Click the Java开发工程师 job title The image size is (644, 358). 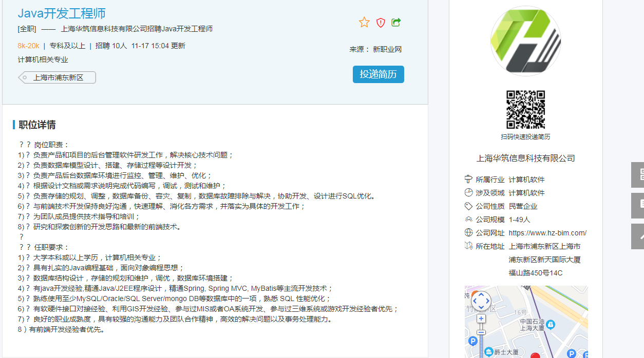pyautogui.click(x=62, y=14)
